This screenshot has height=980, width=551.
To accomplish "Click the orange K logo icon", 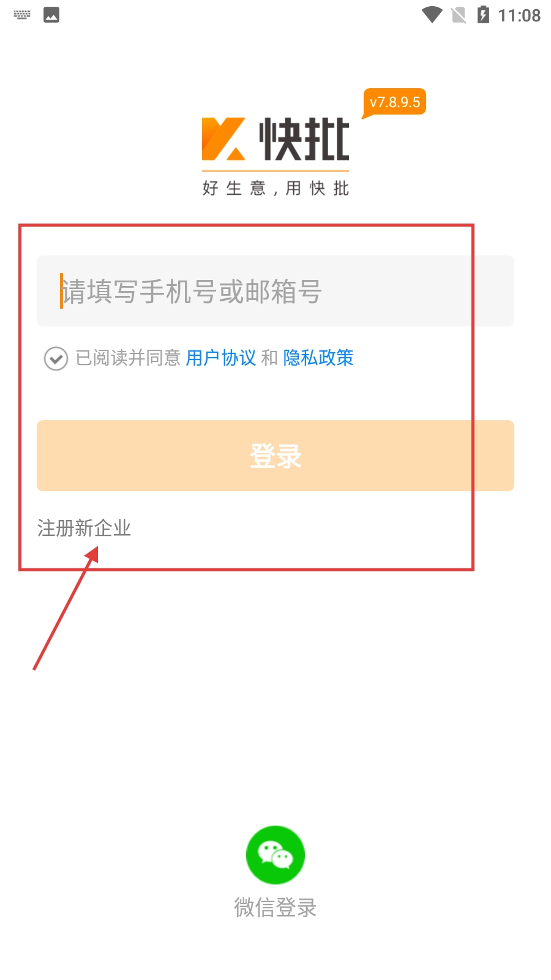I will pos(223,138).
